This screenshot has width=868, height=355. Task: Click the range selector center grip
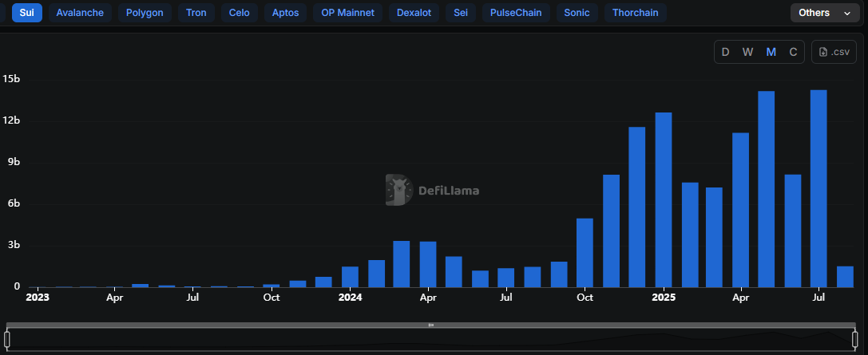[x=431, y=325]
